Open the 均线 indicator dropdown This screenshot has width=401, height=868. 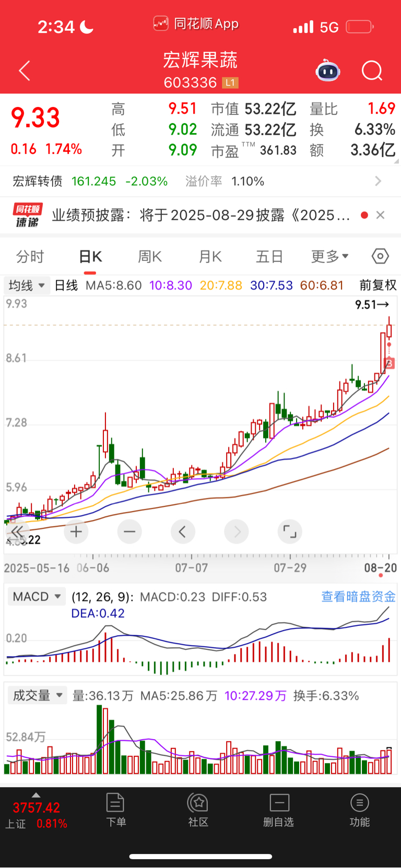27,285
